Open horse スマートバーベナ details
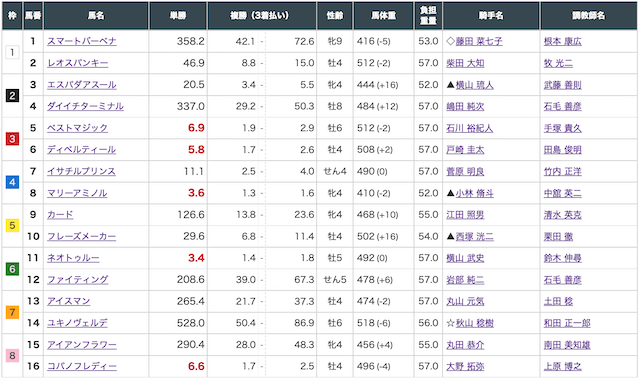640x380 pixels. click(x=82, y=41)
